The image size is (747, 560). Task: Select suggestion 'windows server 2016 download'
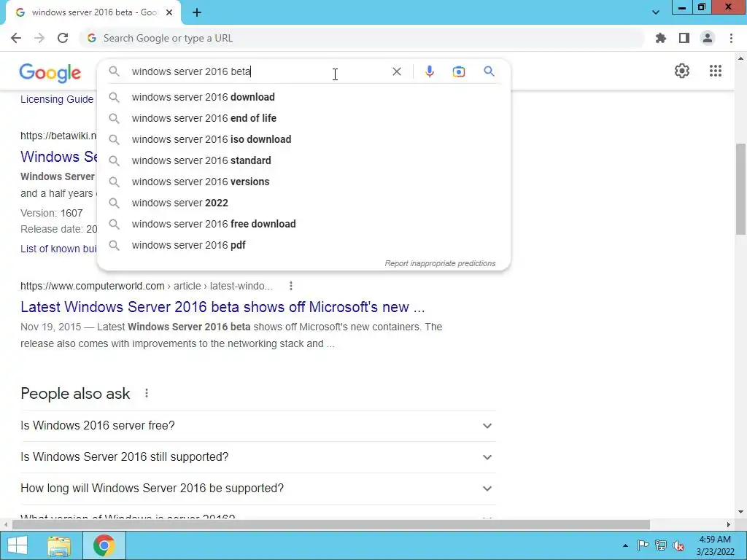(x=303, y=97)
